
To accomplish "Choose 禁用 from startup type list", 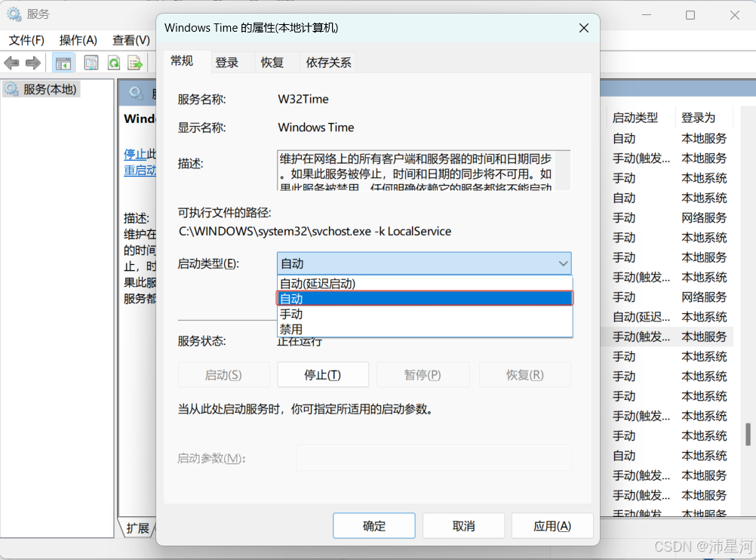I will click(425, 329).
